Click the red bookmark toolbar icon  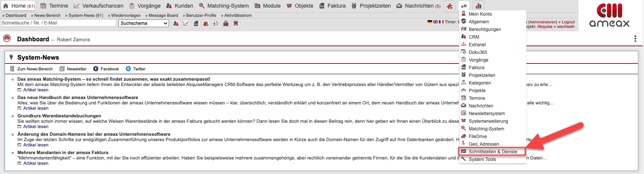(x=236, y=24)
